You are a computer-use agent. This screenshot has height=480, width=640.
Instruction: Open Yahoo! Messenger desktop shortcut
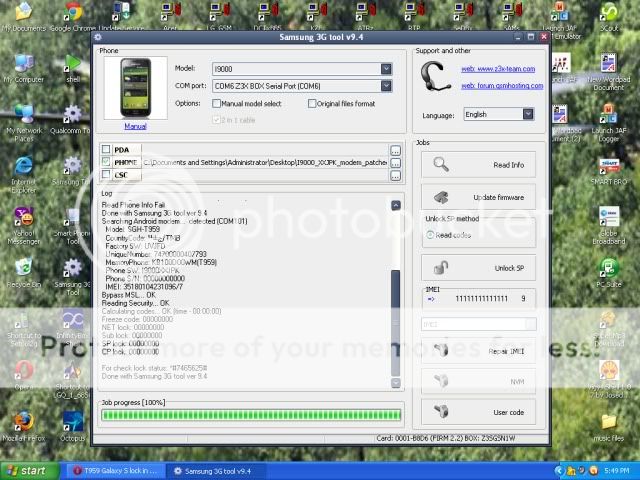(23, 220)
